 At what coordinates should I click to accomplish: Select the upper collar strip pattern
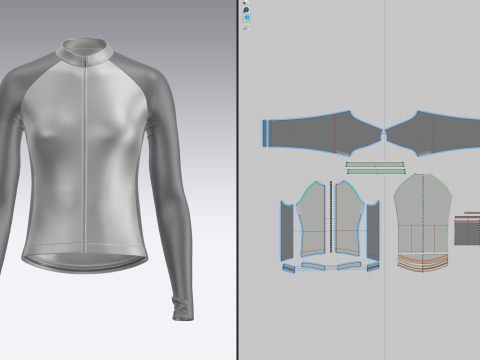pyautogui.click(x=375, y=164)
